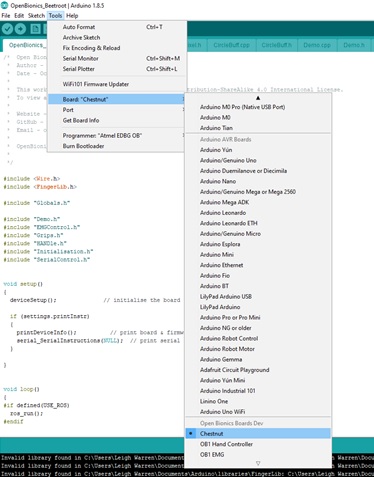
Task: Select Fix Encoding & Reload
Action: coord(117,48)
